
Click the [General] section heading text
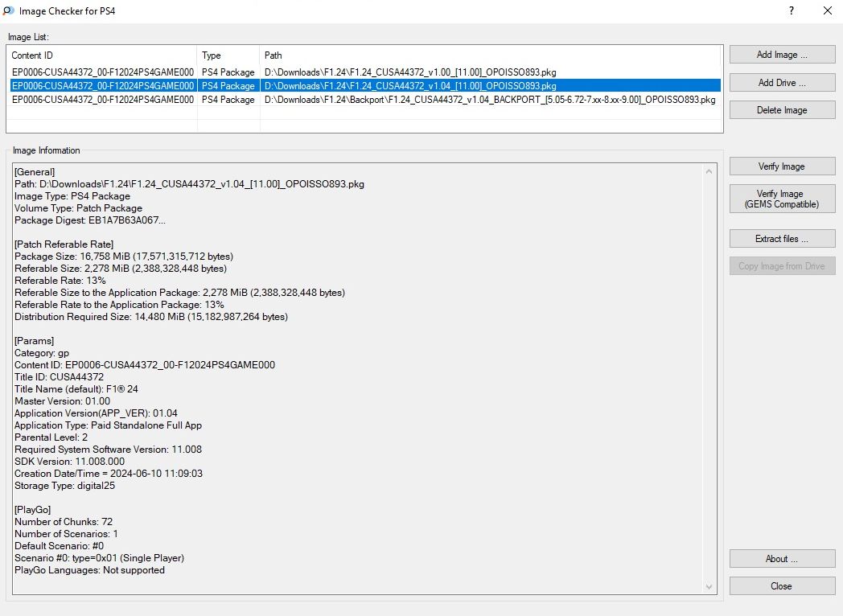click(x=35, y=172)
